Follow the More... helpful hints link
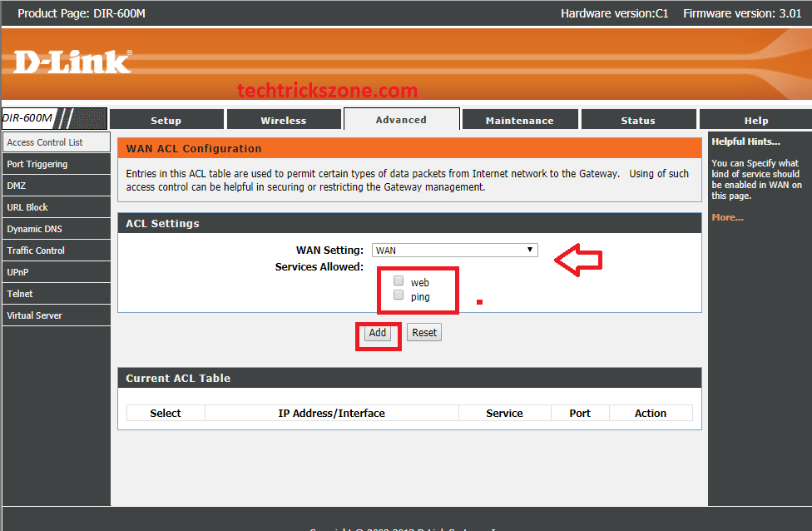 pos(727,217)
